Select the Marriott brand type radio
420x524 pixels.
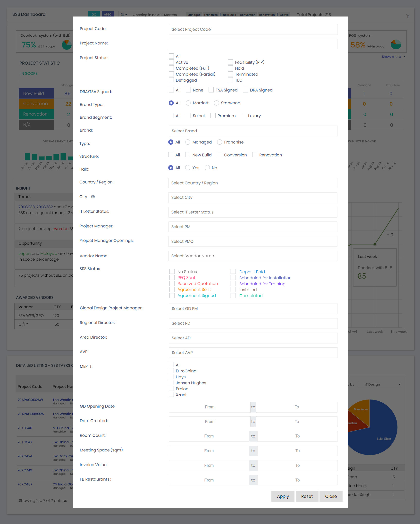tap(188, 103)
